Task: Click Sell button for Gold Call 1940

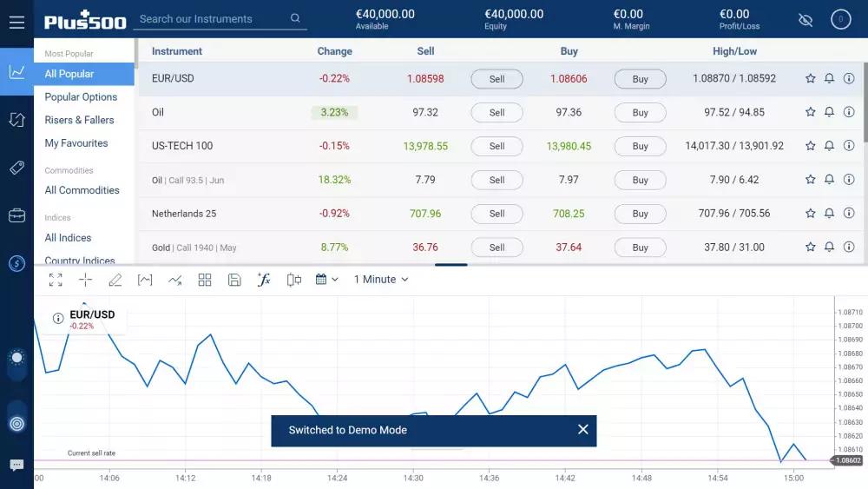Action: tap(496, 248)
